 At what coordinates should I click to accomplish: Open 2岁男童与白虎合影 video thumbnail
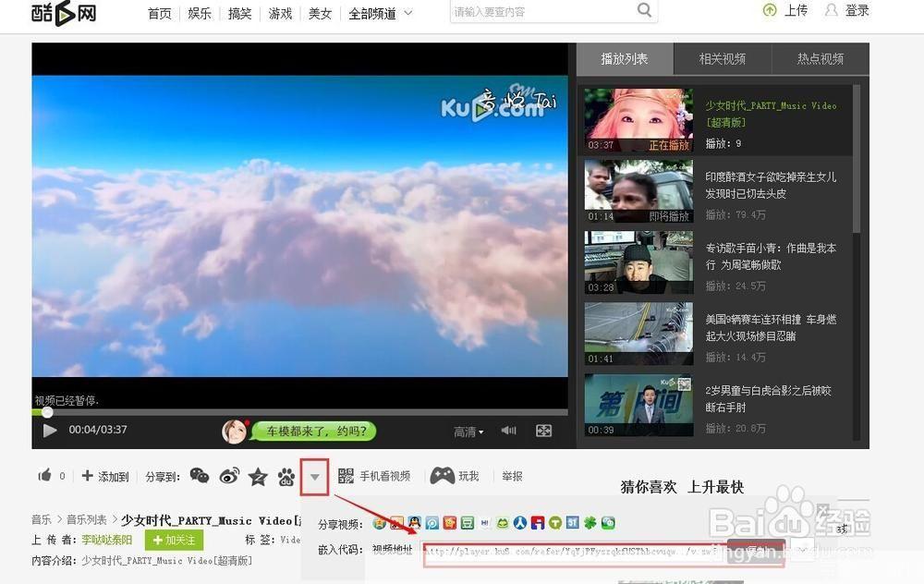coord(638,405)
